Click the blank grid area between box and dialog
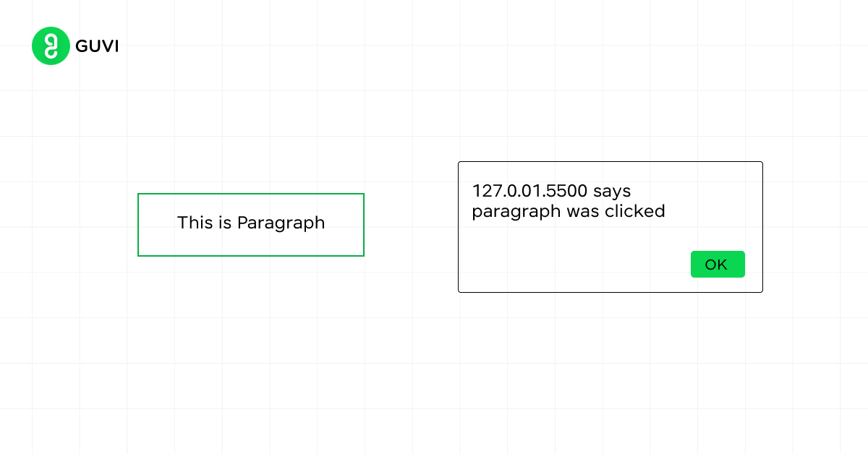 click(411, 226)
